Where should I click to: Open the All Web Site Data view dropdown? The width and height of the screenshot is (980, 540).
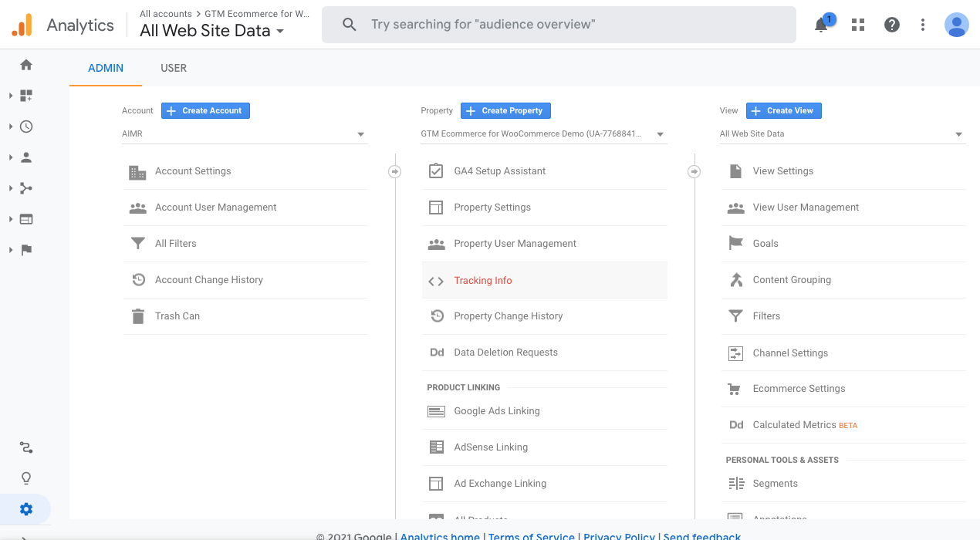click(843, 134)
